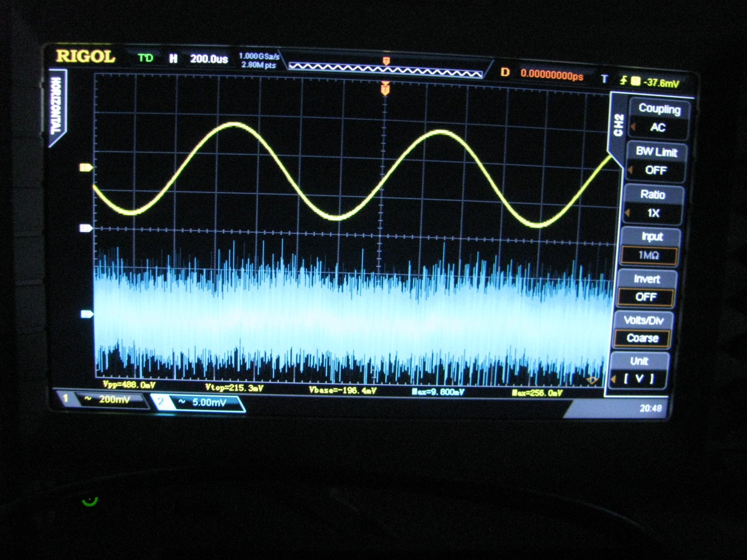This screenshot has height=560, width=747.
Task: Click the Max=256.0mV measurement
Action: [x=537, y=393]
